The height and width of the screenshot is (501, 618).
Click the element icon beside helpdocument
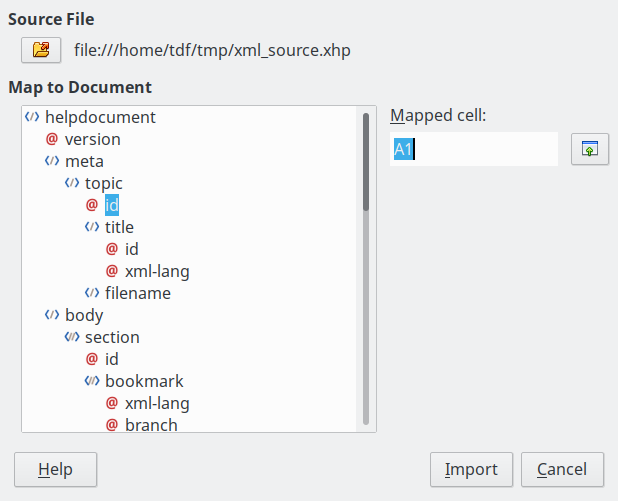32,117
